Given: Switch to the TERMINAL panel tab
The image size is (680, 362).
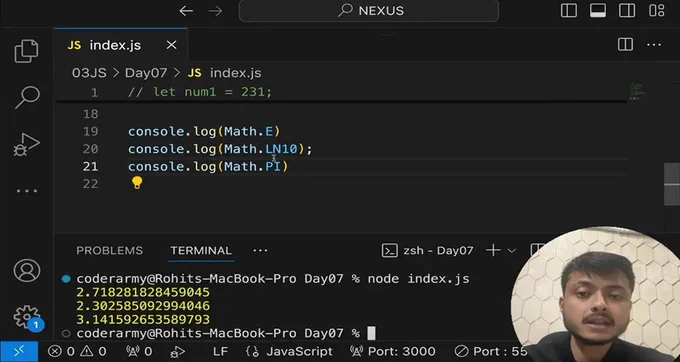Looking at the screenshot, I should click(x=201, y=251).
